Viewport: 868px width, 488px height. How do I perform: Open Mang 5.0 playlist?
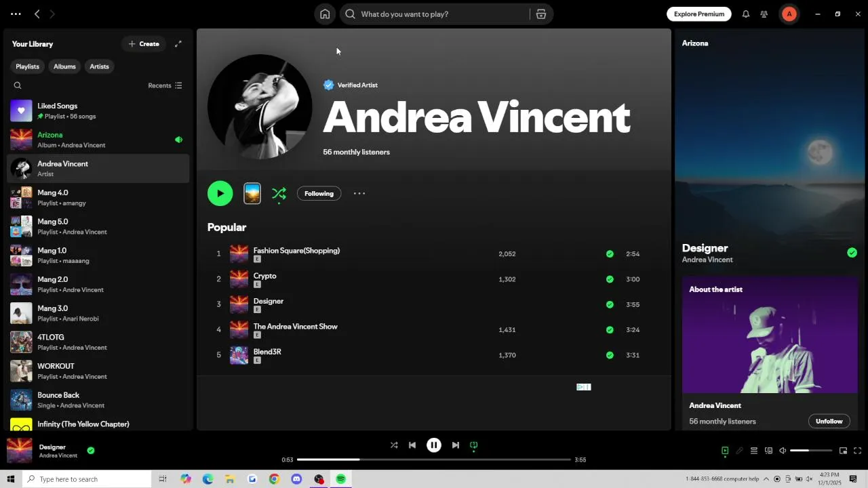[98, 226]
